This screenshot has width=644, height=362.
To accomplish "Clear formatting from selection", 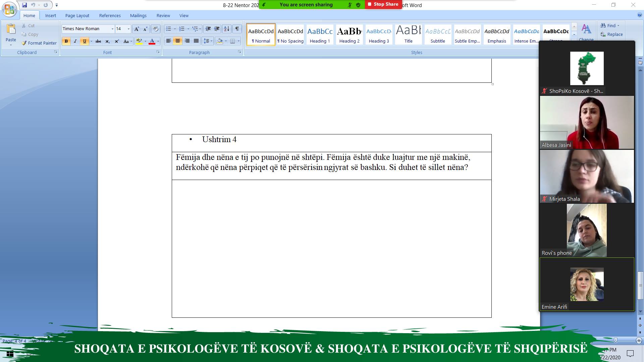I will [x=155, y=29].
